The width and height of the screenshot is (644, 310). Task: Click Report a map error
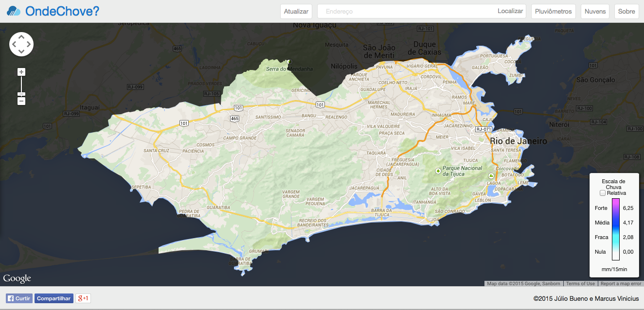pos(621,284)
